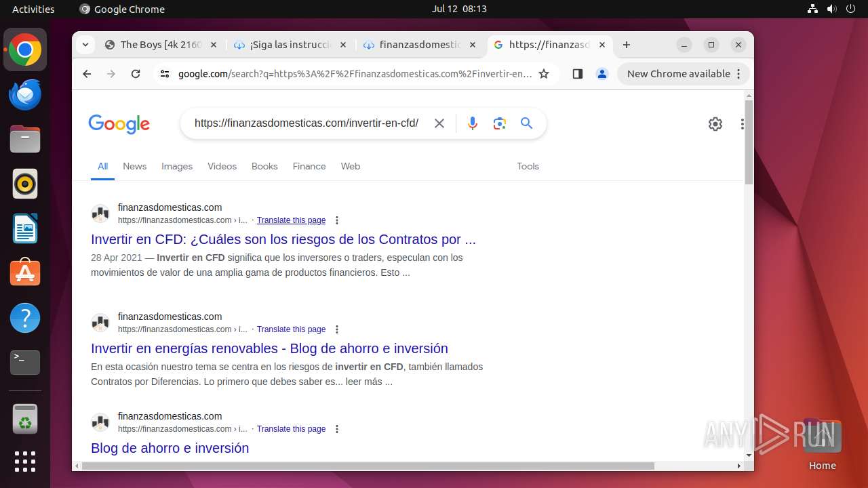Image resolution: width=868 pixels, height=488 pixels.
Task: Click the Google search text field
Action: (307, 123)
